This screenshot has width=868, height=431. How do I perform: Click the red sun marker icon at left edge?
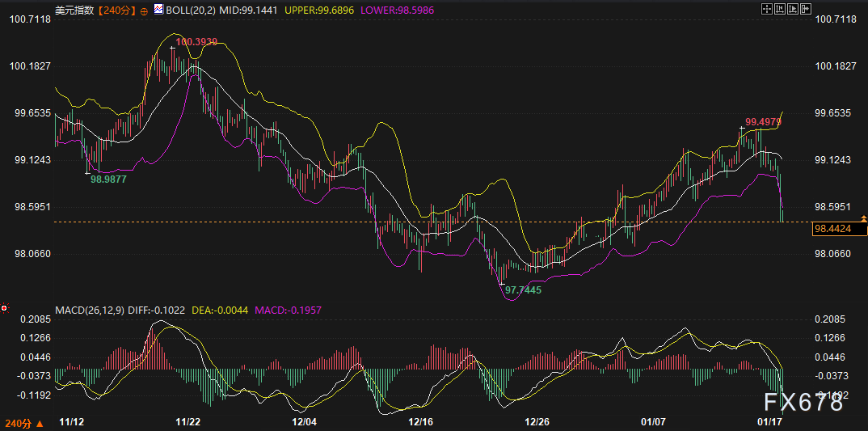point(5,308)
